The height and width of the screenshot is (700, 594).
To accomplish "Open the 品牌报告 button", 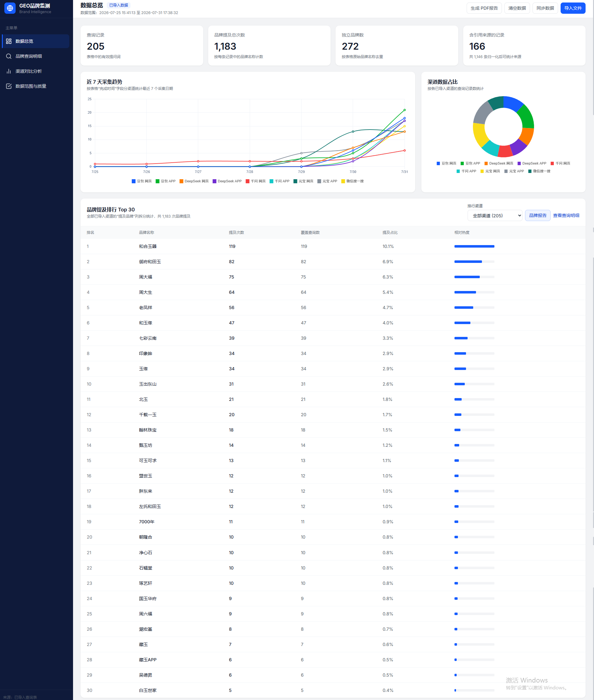I will coord(538,216).
